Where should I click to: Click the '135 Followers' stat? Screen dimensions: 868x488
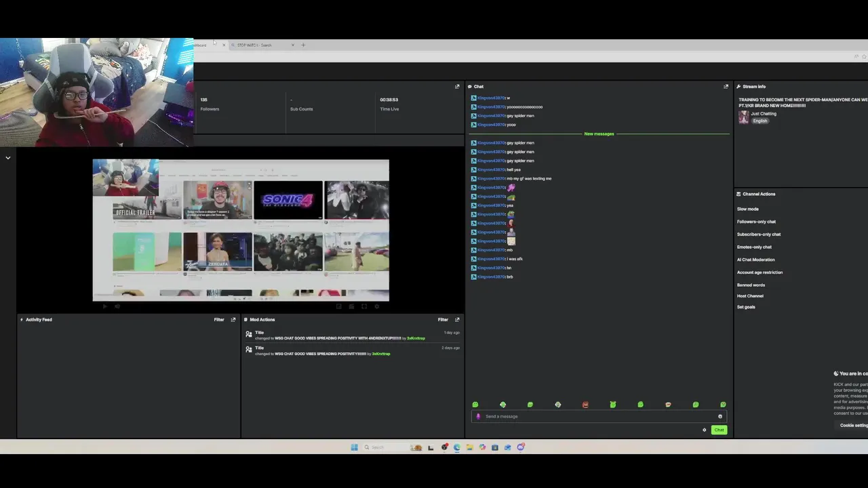point(210,104)
